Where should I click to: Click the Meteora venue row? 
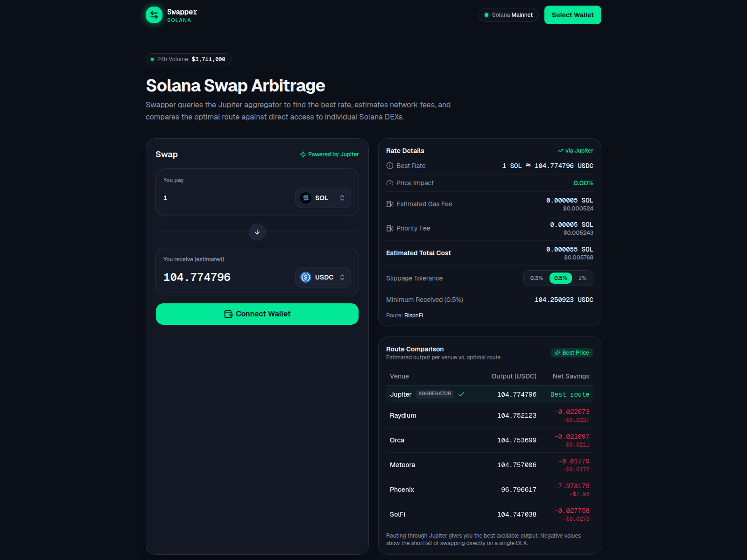(490, 465)
